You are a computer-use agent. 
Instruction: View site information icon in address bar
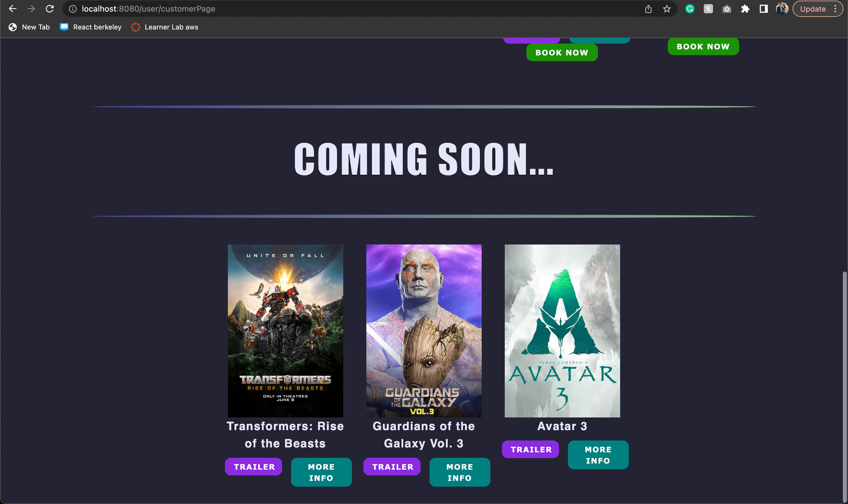(73, 9)
